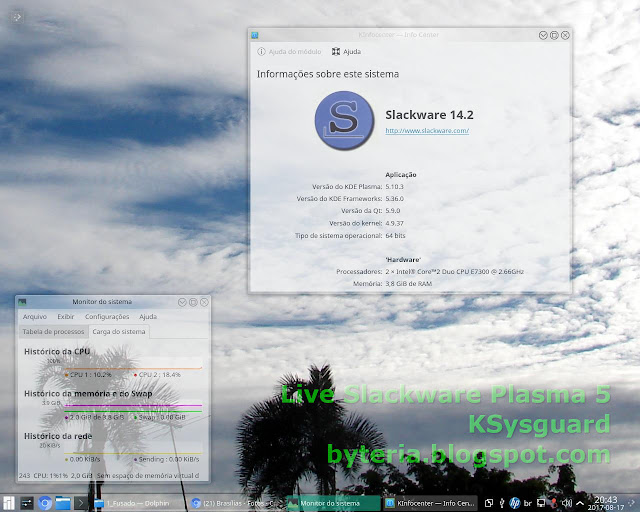Click the Monitor do sistema title bar icon
The image size is (640, 512).
click(x=22, y=302)
